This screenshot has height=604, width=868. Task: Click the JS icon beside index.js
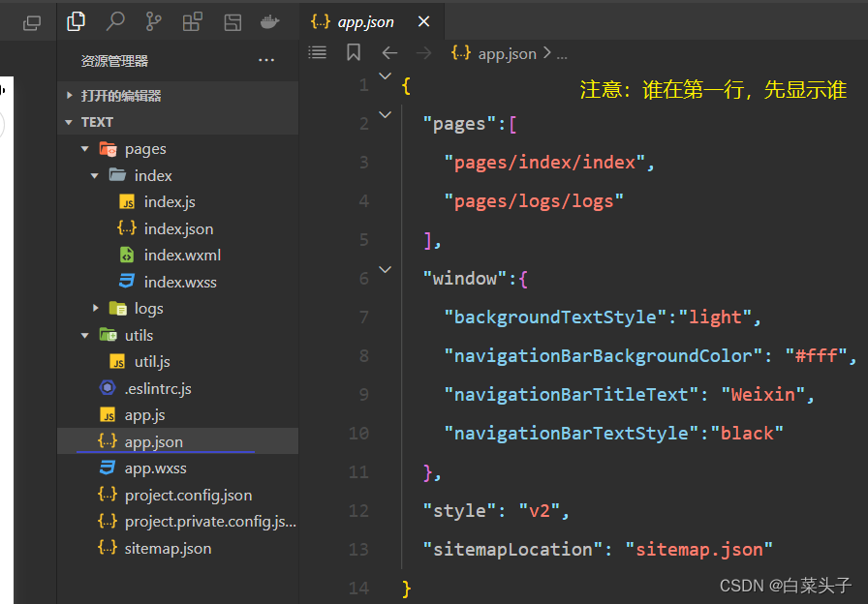127,202
